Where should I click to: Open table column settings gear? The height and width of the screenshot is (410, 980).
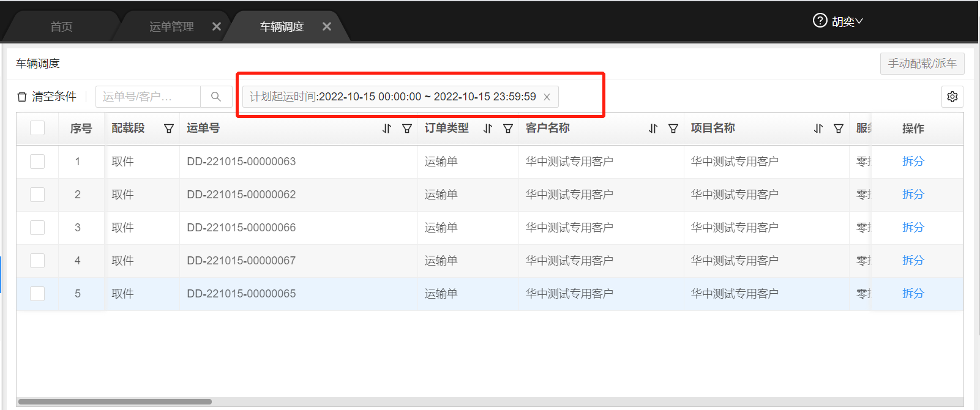click(952, 97)
